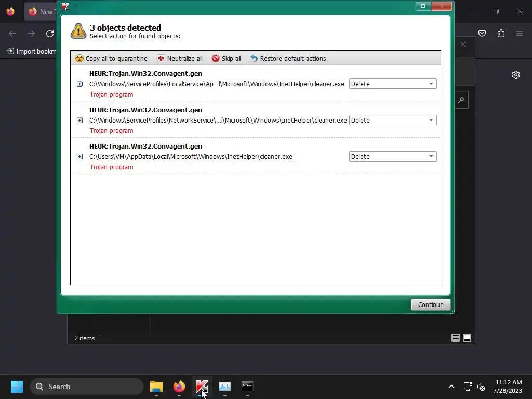Click '2 items' in Explorer status bar
The height and width of the screenshot is (399, 532).
point(85,338)
